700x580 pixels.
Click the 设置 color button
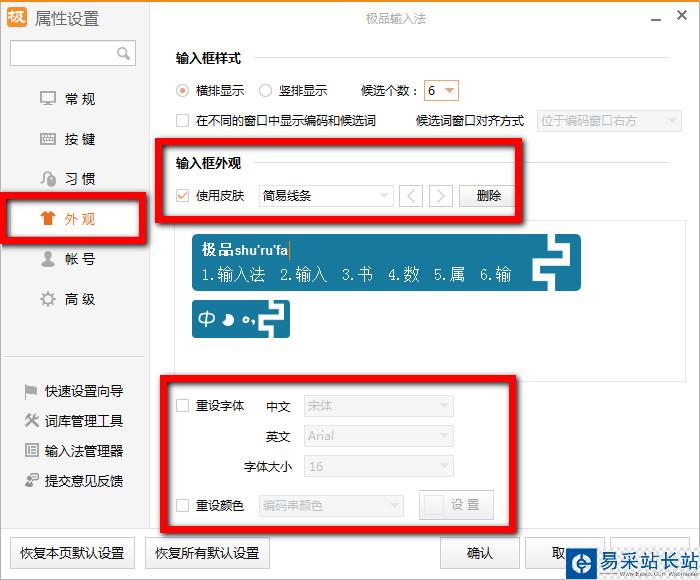456,505
